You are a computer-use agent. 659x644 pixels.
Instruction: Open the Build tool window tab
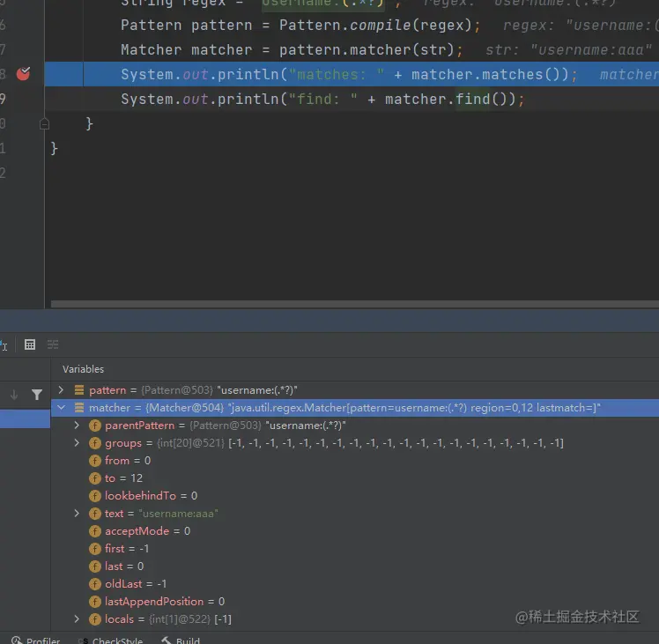181,640
